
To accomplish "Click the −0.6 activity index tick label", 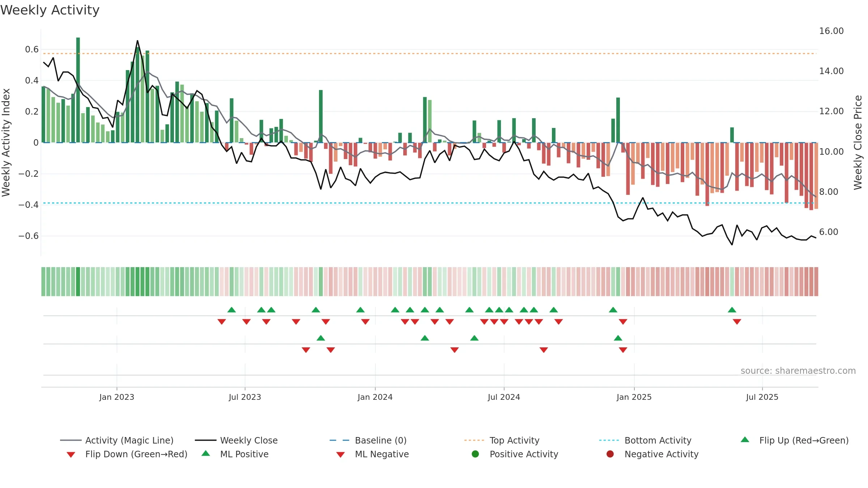I will 28,236.
